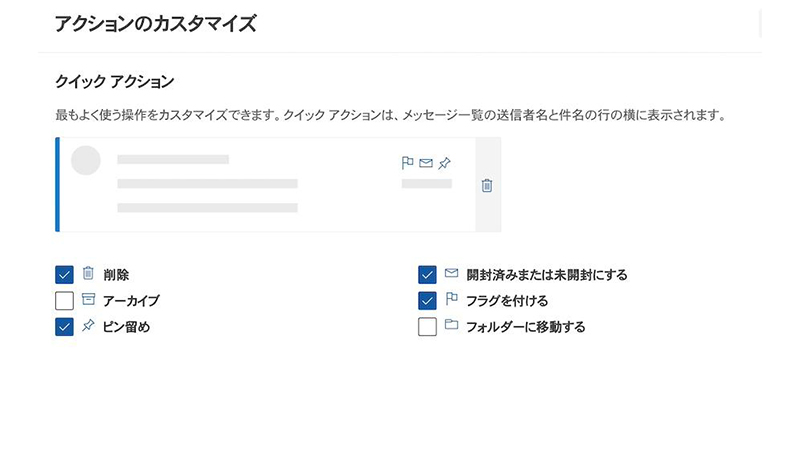Click the archive box icon beside アーカイブ

tap(88, 300)
